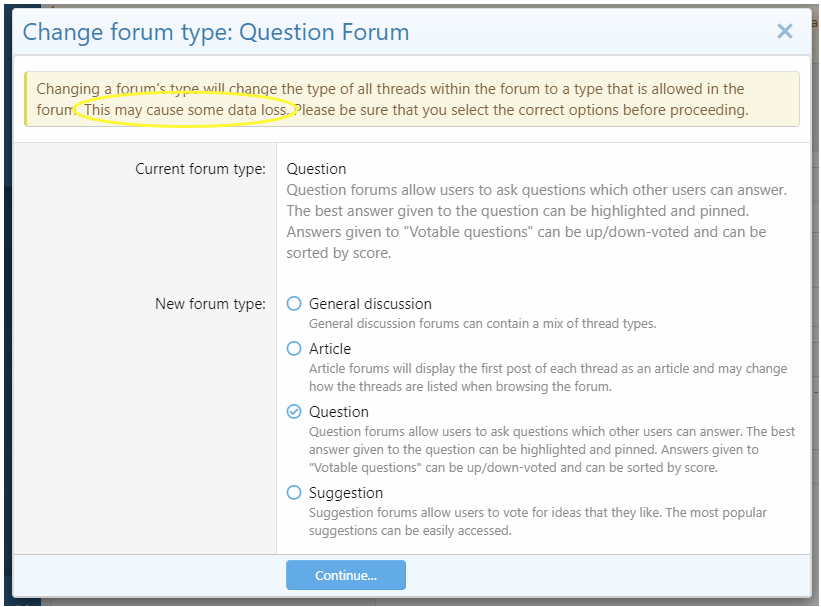Click the warning's first line about changing a forum's type
Image resolution: width=821 pixels, height=607 pixels.
(390, 89)
